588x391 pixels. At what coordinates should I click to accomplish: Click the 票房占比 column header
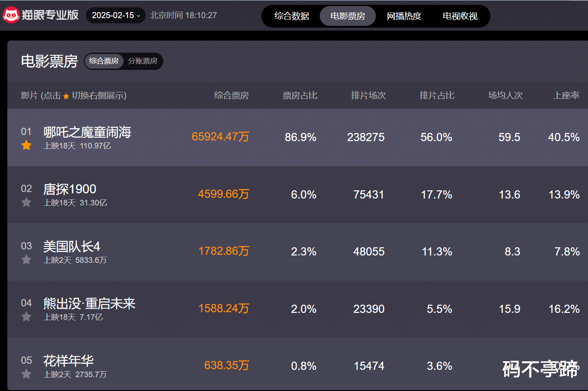click(x=300, y=95)
